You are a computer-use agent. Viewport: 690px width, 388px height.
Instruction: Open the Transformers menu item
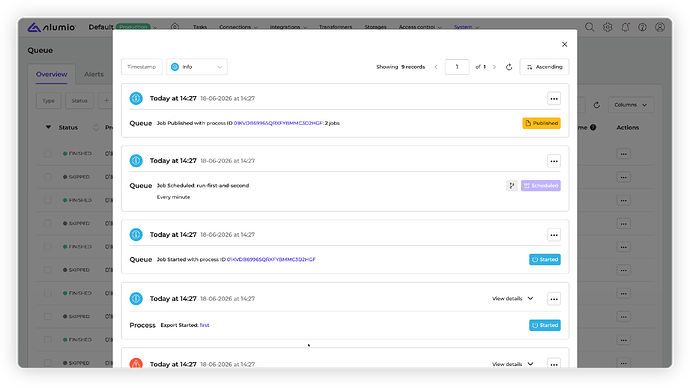pyautogui.click(x=335, y=27)
